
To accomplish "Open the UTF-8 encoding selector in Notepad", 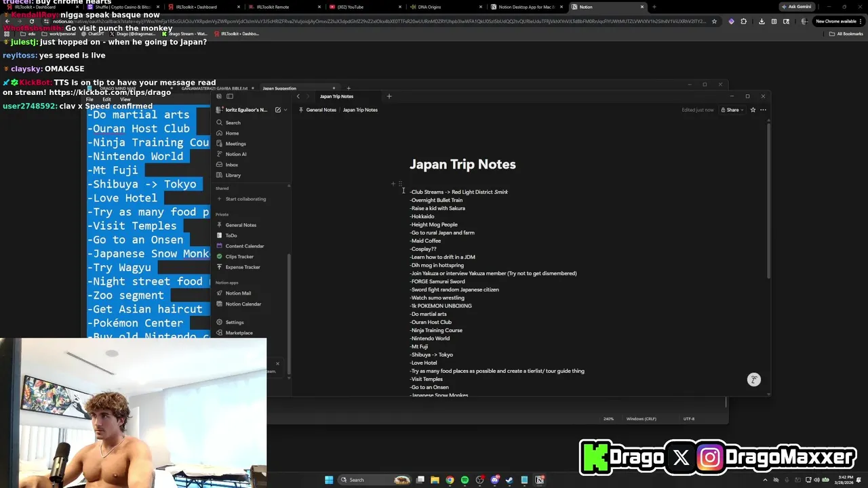I will pyautogui.click(x=689, y=419).
